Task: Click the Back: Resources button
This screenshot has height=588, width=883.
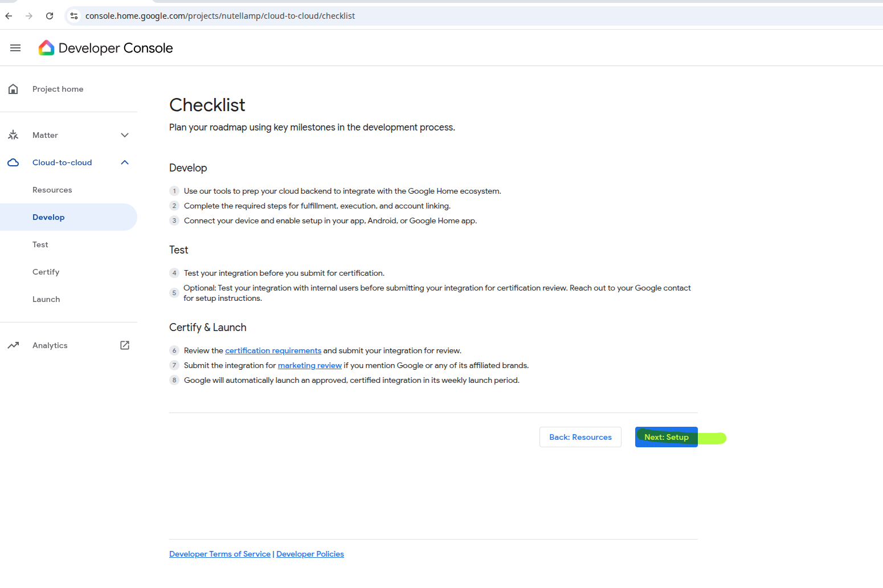Action: click(580, 438)
